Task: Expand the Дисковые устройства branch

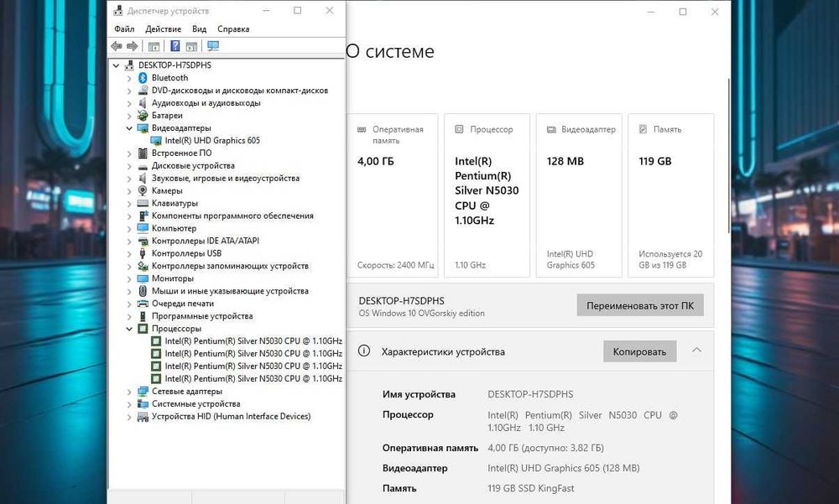Action: tap(129, 166)
